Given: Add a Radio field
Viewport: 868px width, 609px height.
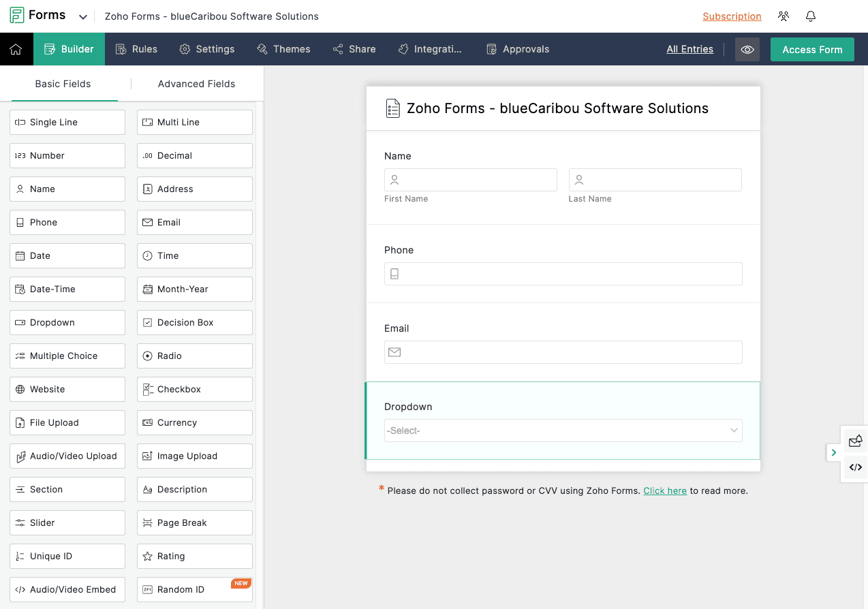Looking at the screenshot, I should point(195,356).
